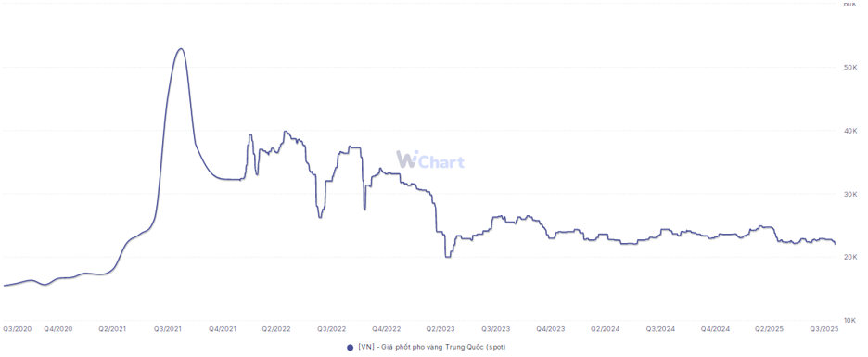Select the Q4/2022 x-axis label
Screen dimensions: 868x357
[x=386, y=328]
